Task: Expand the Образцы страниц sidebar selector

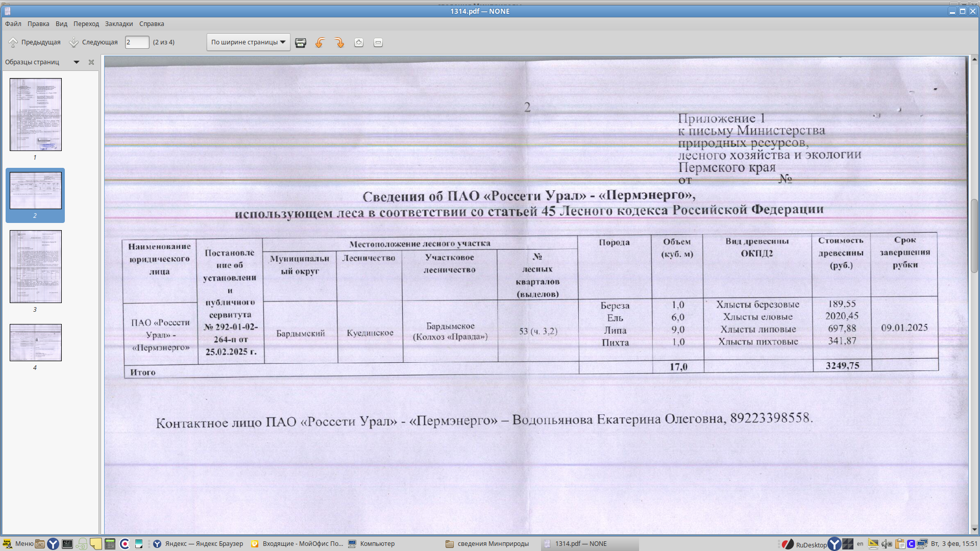Action: [x=77, y=62]
